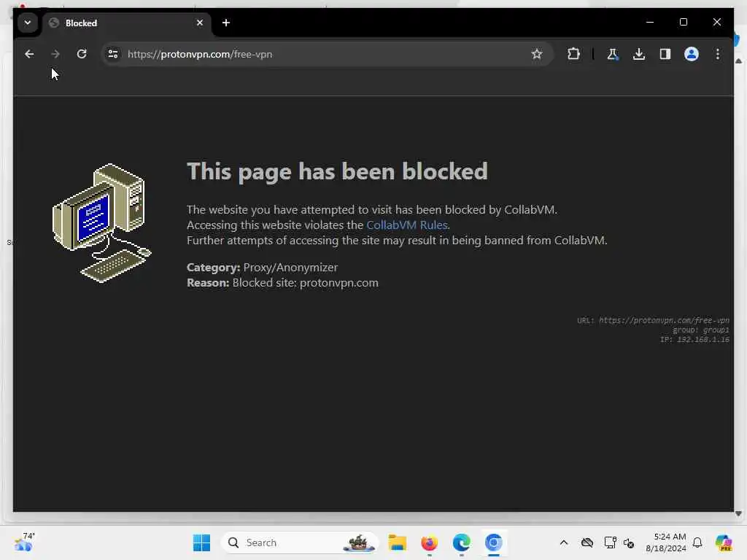The height and width of the screenshot is (560, 747).
Task: Open the Extensions puzzle icon
Action: click(x=573, y=54)
